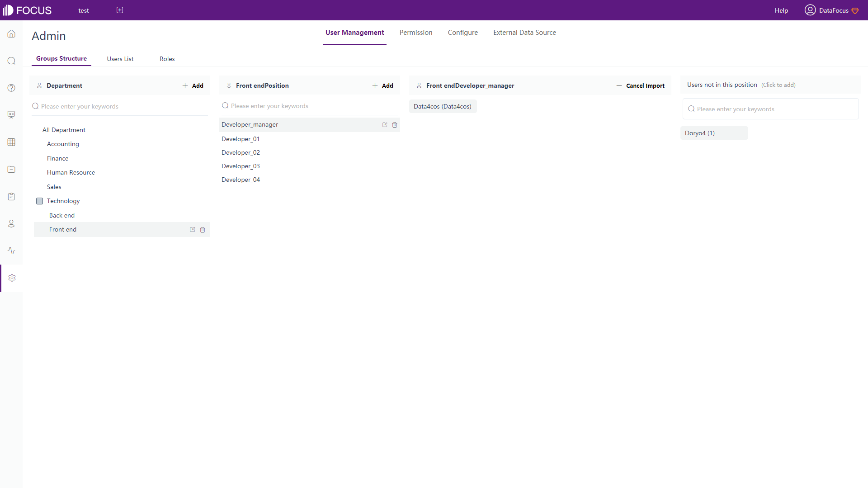Open the Roles tab
Screen dimensions: 868x488
point(167,59)
